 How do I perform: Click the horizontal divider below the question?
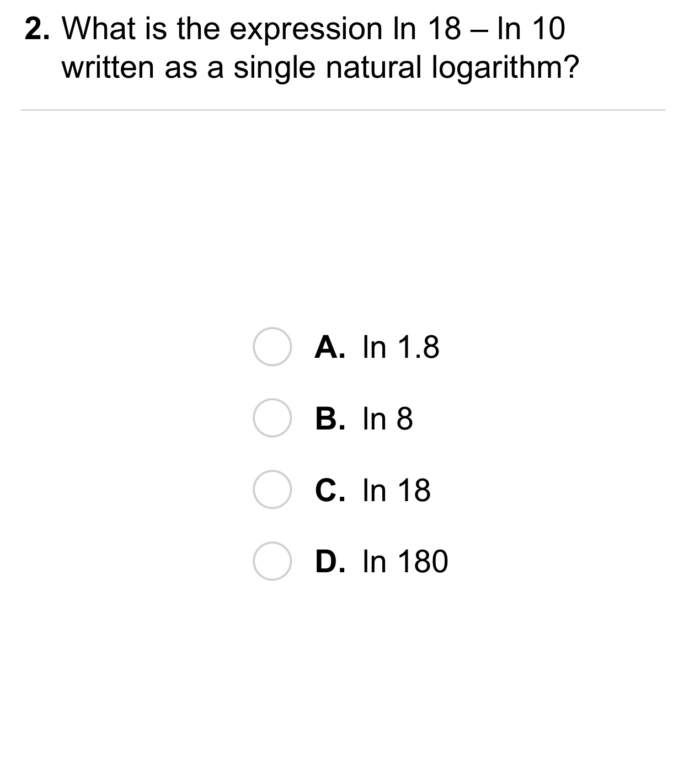click(343, 110)
